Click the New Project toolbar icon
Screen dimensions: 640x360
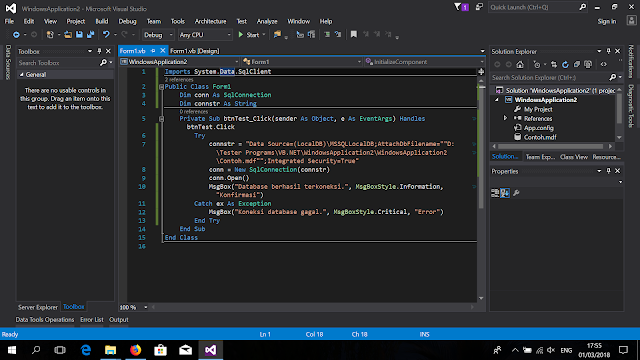pos(50,35)
